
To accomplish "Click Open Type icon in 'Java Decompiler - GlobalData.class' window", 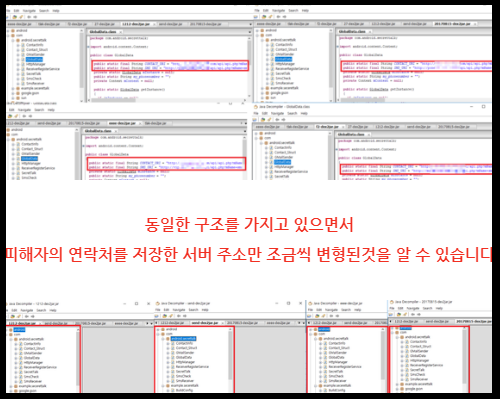I will coord(263,120).
